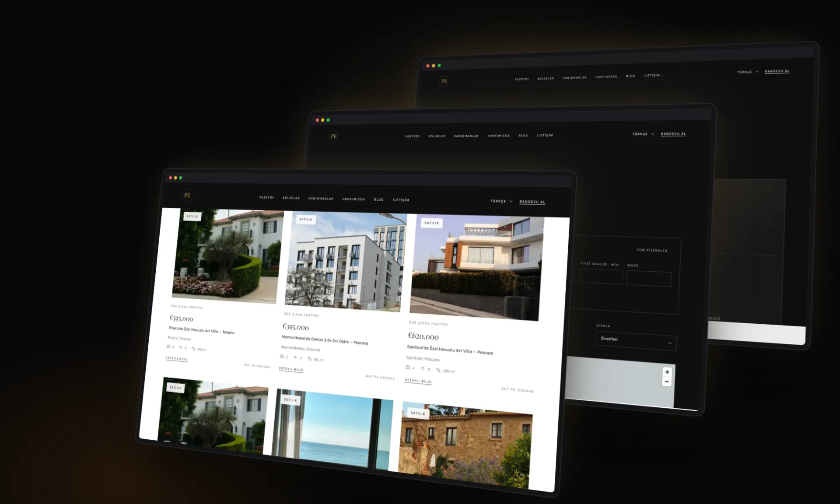Click the Pineto'da Özel Havuzlu 4+1 Villa title
The height and width of the screenshot is (504, 840).
[x=201, y=330]
